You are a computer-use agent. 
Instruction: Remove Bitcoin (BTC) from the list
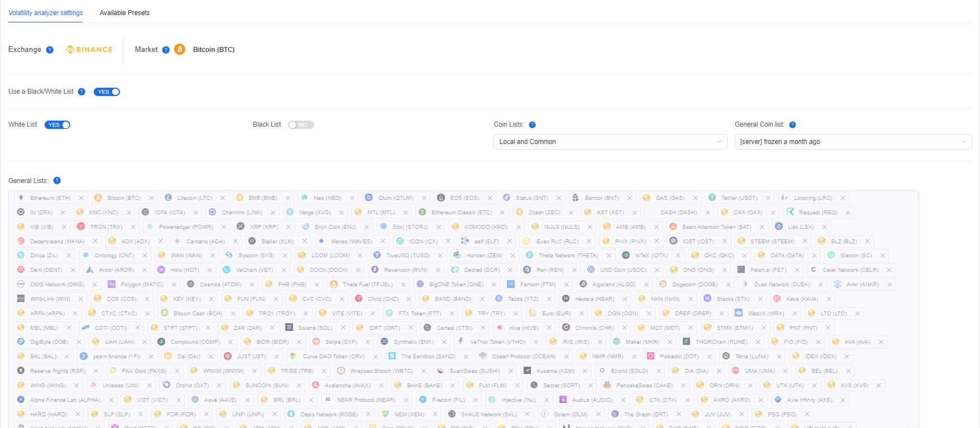151,198
